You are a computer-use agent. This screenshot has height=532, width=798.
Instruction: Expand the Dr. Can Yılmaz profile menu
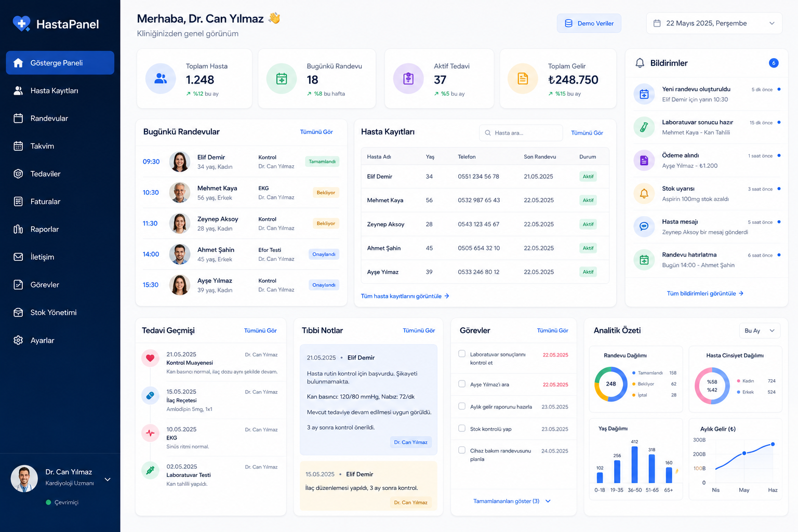click(x=108, y=480)
